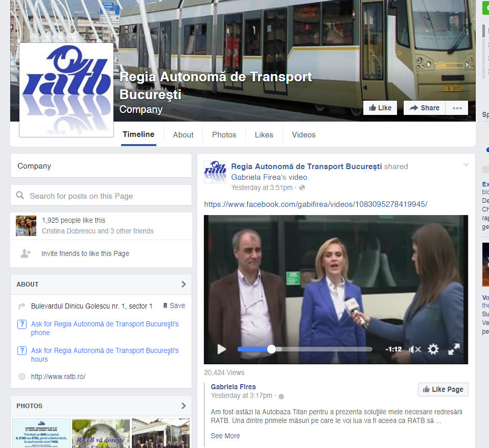Expand the PHOTOS section chevron
Image resolution: width=489 pixels, height=448 pixels.
coord(183,406)
